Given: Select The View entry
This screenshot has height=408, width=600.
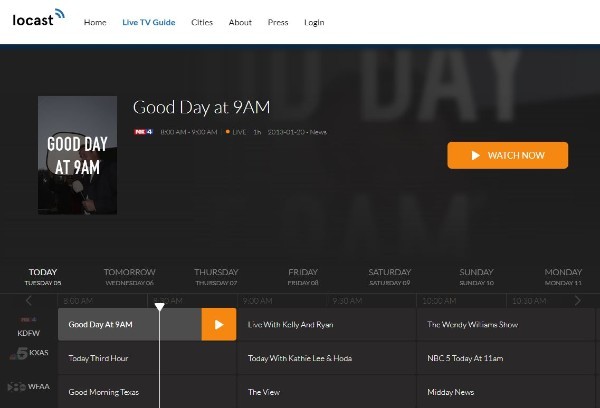Looking at the screenshot, I should (326, 392).
